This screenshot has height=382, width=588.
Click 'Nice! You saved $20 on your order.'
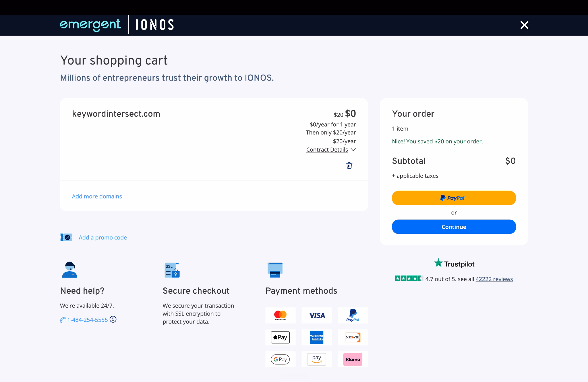437,141
